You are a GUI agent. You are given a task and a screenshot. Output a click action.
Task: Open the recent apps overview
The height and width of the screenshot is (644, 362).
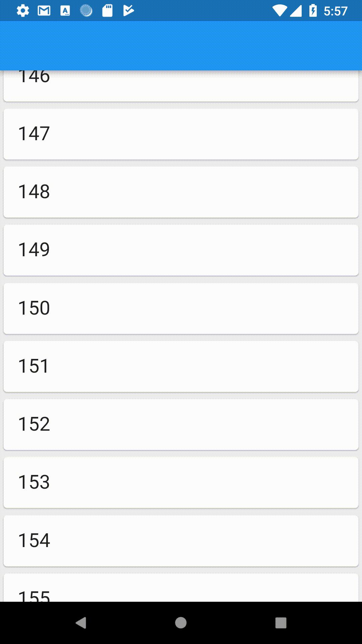point(281,623)
